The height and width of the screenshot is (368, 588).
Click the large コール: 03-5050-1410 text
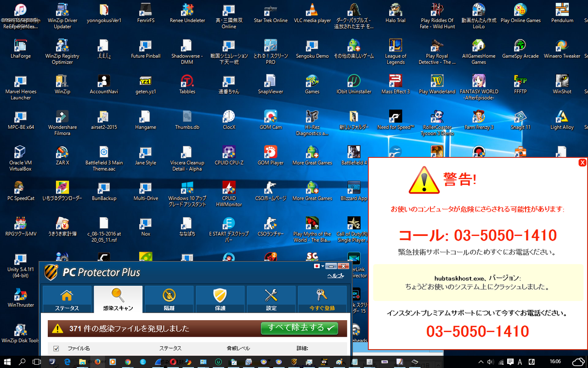pyautogui.click(x=477, y=236)
